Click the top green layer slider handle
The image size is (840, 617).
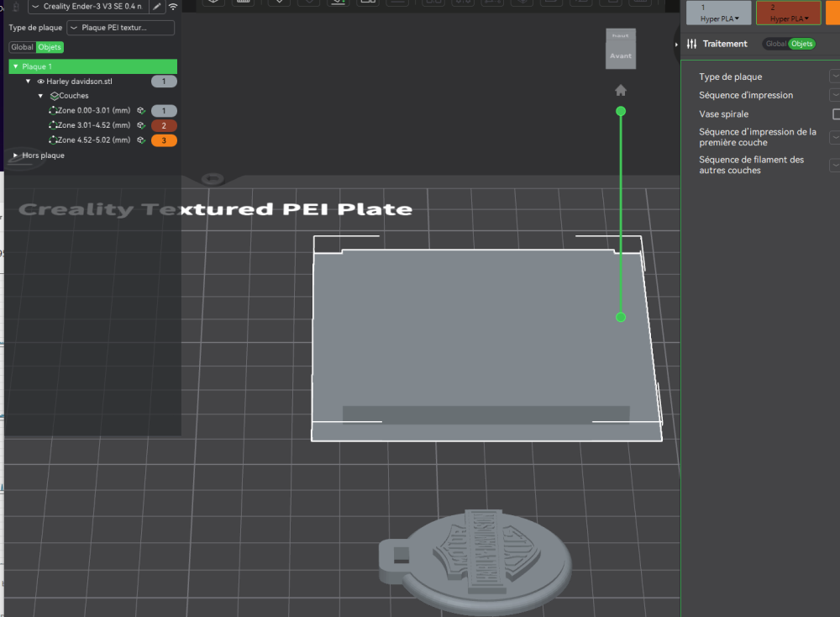[621, 111]
